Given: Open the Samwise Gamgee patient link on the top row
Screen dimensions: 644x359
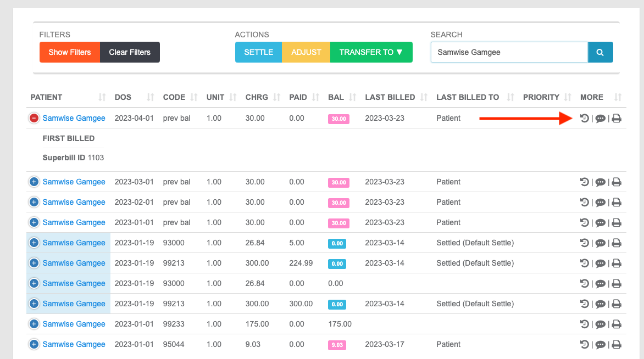Looking at the screenshot, I should pyautogui.click(x=74, y=117).
